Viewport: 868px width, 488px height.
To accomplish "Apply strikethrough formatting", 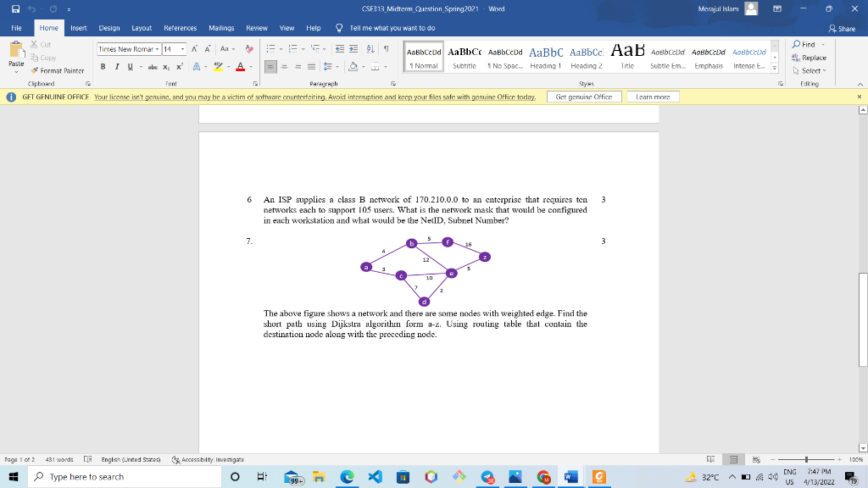I will (150, 67).
